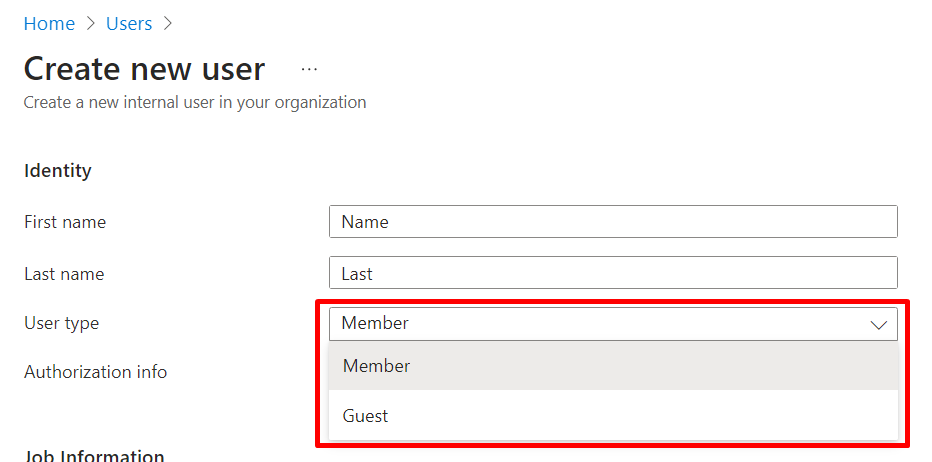
Task: Click the User type label
Action: point(61,323)
